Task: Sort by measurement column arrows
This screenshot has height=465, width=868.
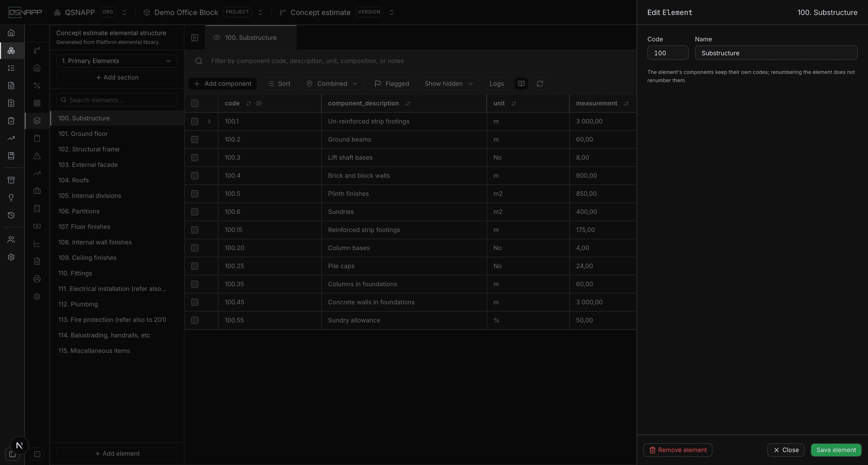Action: coord(626,103)
